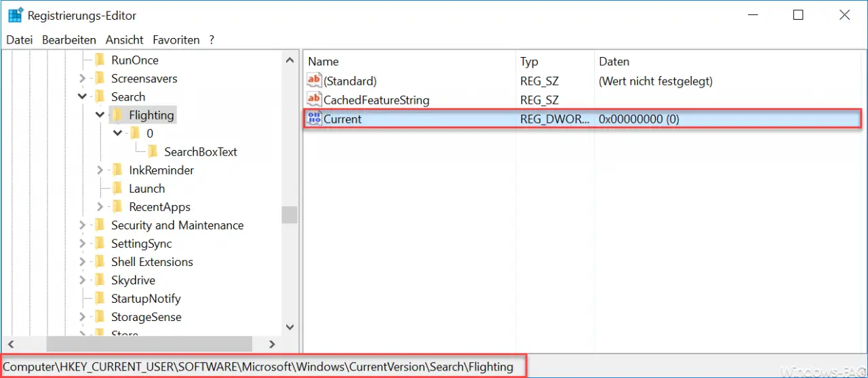This screenshot has height=378, width=868.
Task: Click the Screensavers folder icon
Action: tap(100, 78)
